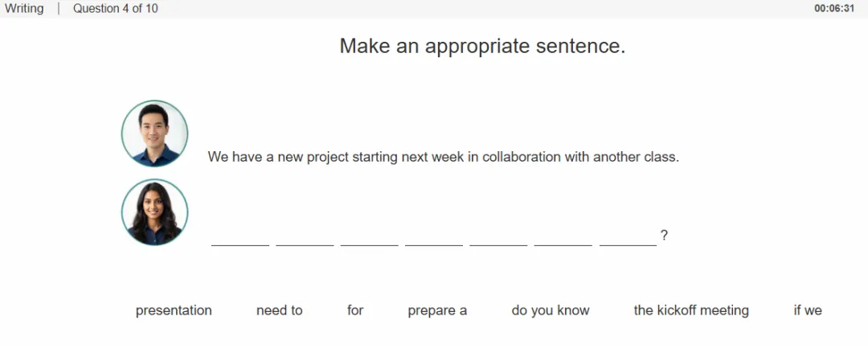Image resolution: width=868 pixels, height=345 pixels.
Task: Choose the 'need to' word tile
Action: pyautogui.click(x=280, y=310)
